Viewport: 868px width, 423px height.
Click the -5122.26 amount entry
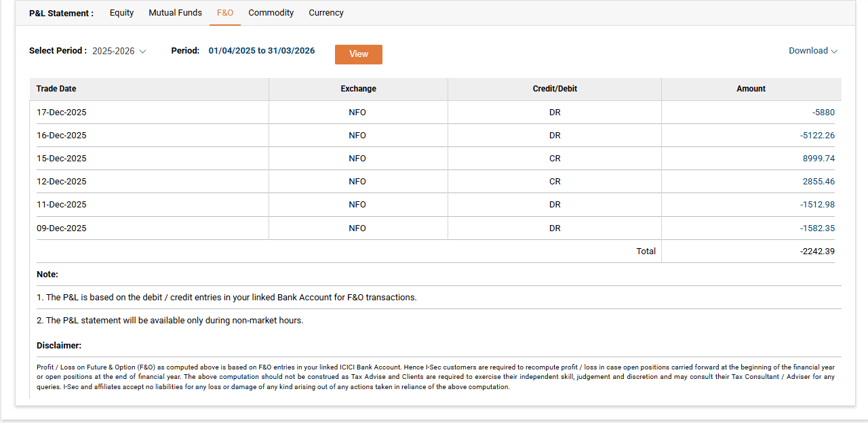[x=817, y=136]
